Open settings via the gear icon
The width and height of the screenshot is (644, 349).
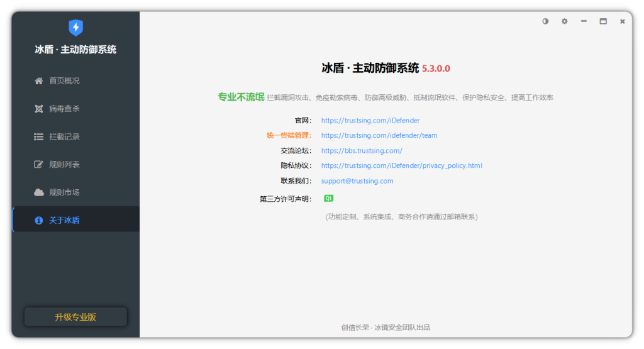[x=564, y=21]
